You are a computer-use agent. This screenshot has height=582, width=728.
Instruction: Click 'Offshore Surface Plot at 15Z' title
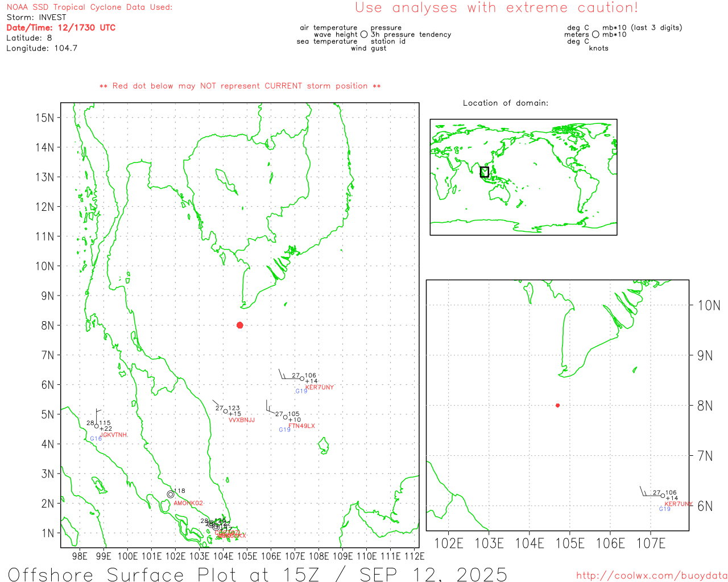click(x=258, y=574)
